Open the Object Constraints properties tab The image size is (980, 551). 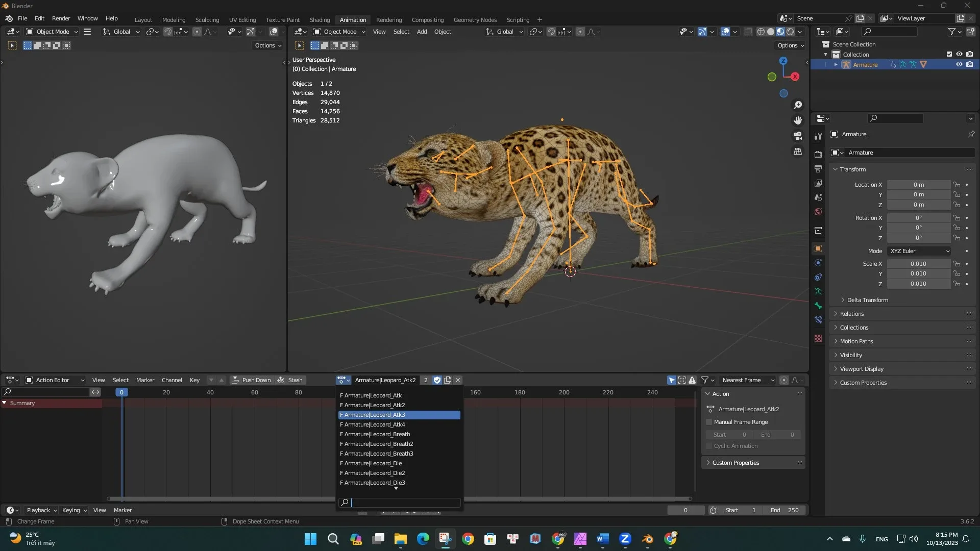click(818, 277)
